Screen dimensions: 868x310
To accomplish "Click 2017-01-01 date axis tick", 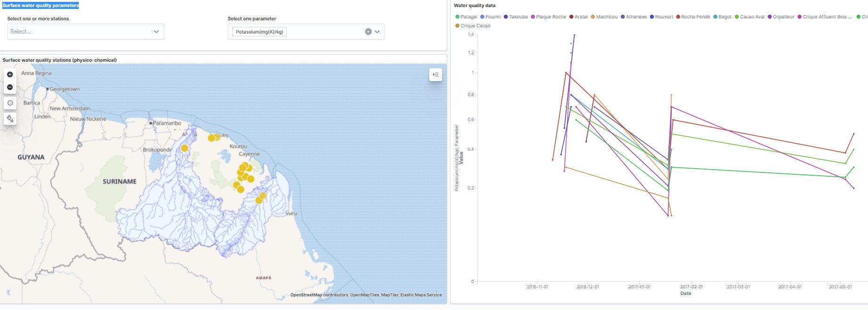I will coord(639,286).
